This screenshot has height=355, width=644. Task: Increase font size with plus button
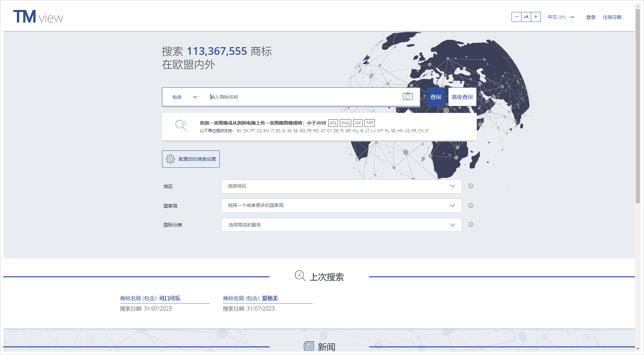(536, 17)
